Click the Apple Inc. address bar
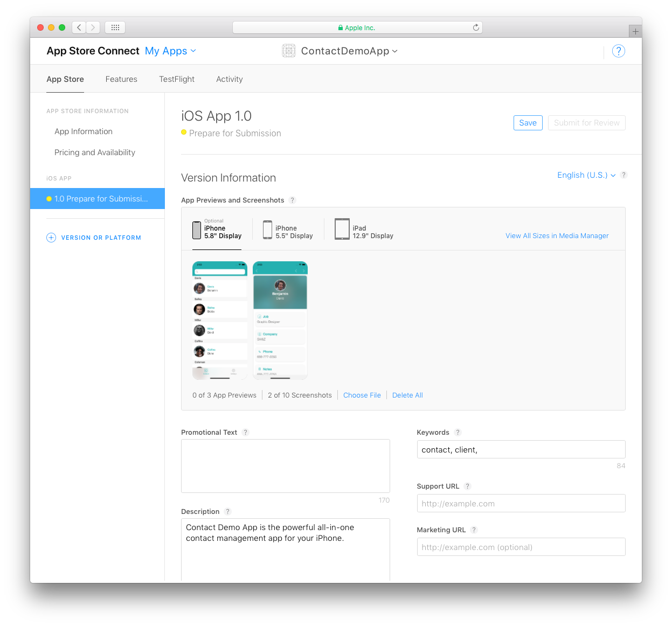This screenshot has width=672, height=626. click(357, 27)
